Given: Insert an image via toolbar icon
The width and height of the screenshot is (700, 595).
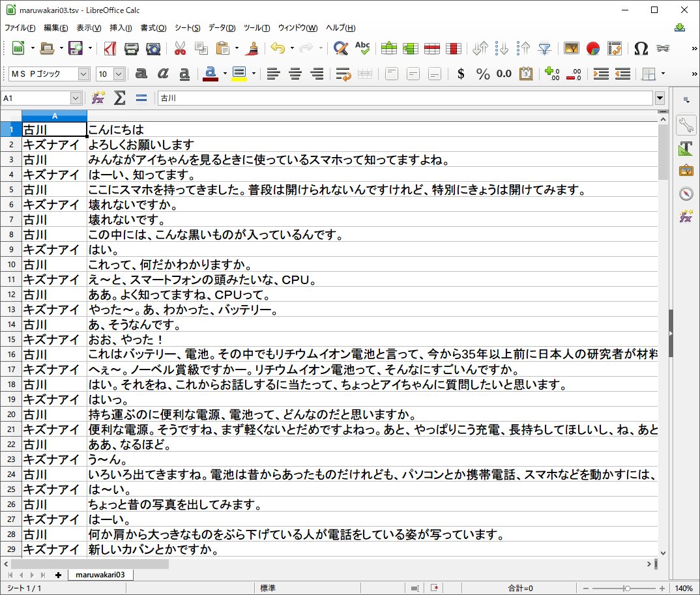Looking at the screenshot, I should 572,48.
